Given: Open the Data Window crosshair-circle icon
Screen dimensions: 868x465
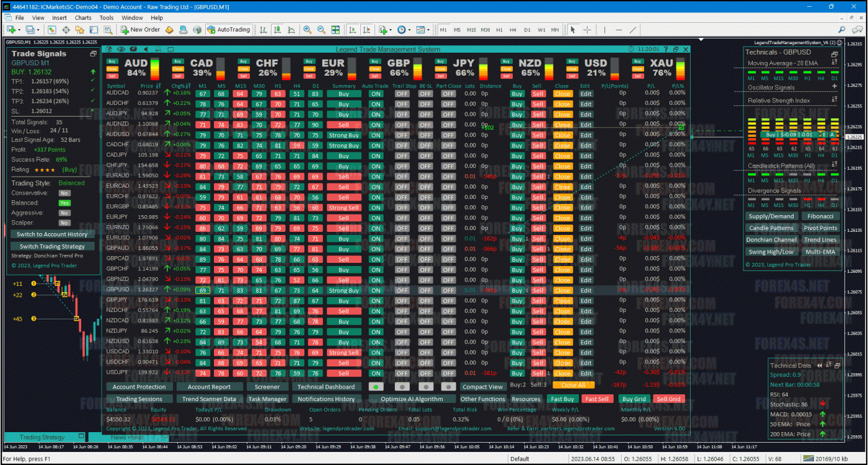Looking at the screenshot, I should tap(66, 29).
